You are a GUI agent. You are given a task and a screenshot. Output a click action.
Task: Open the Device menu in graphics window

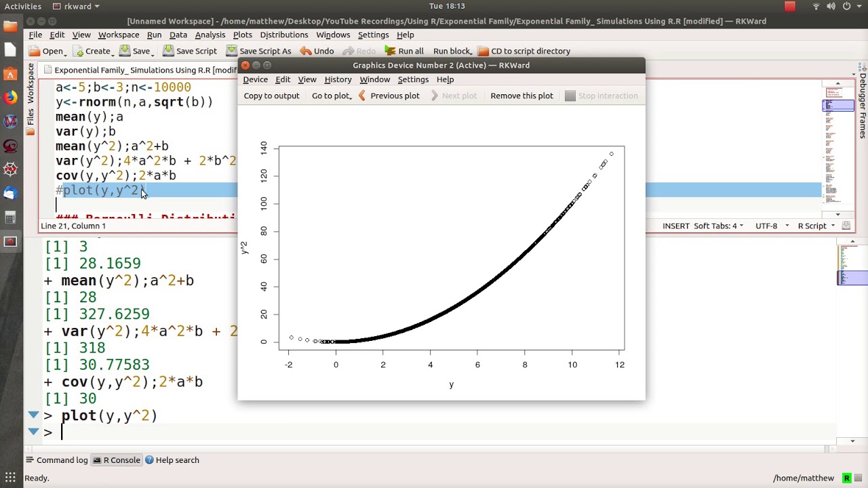(256, 79)
